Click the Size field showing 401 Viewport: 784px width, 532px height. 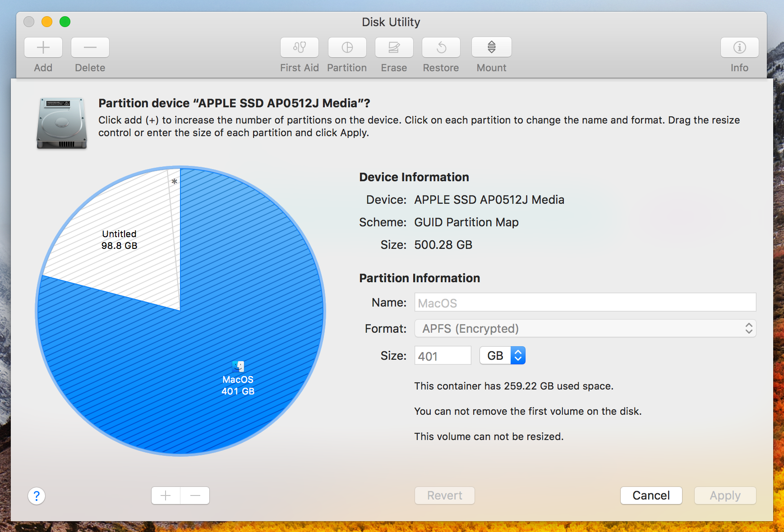point(443,356)
